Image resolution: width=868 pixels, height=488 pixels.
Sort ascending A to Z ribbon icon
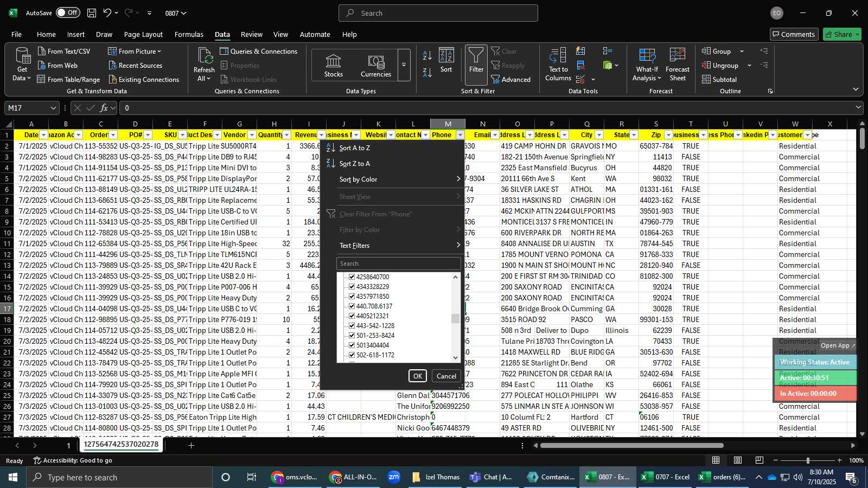pos(427,55)
